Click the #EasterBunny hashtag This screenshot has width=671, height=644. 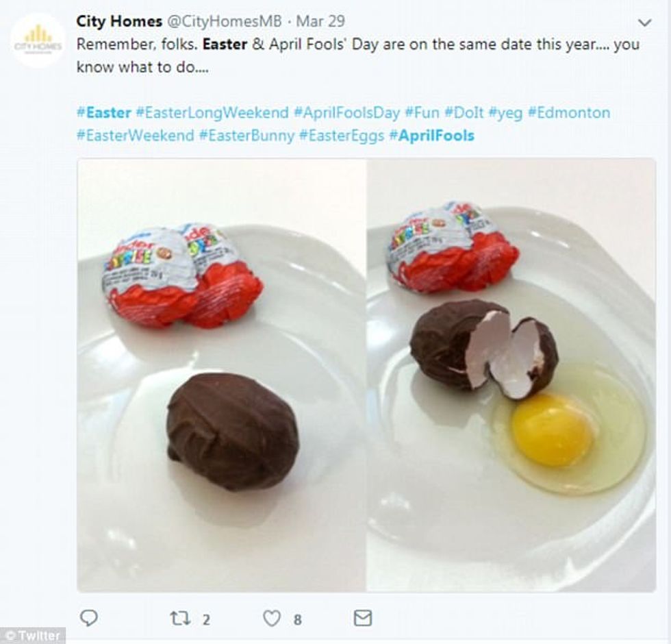click(x=246, y=136)
